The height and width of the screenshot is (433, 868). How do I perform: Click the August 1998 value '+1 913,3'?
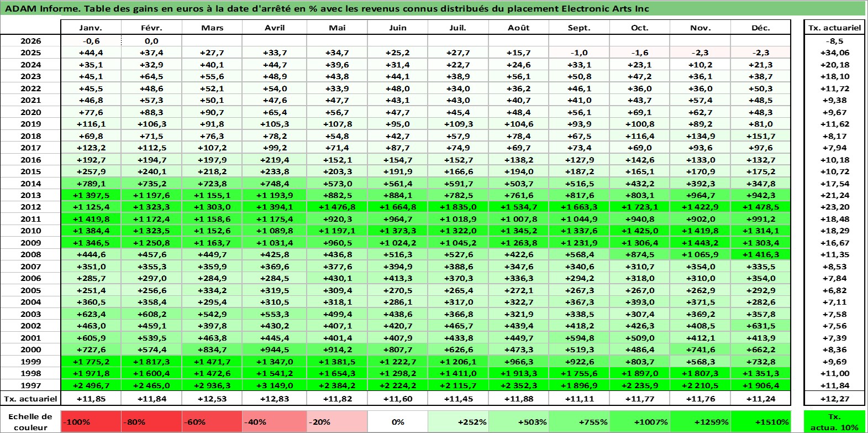(x=518, y=373)
